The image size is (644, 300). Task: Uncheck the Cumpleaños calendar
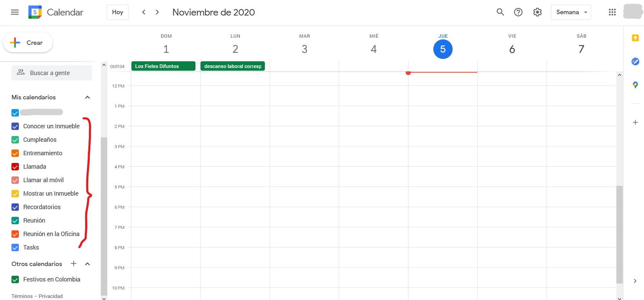tap(15, 140)
